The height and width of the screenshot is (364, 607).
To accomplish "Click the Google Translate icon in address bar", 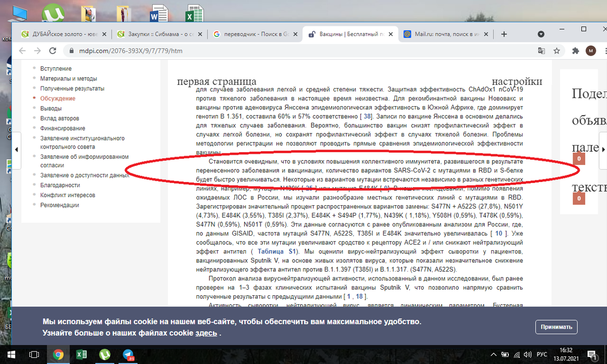I will [541, 51].
